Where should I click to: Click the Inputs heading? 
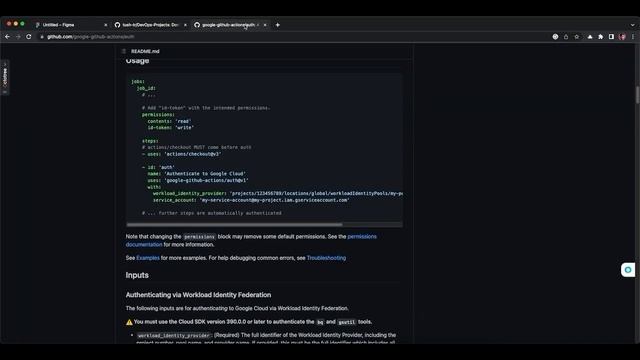click(x=137, y=275)
